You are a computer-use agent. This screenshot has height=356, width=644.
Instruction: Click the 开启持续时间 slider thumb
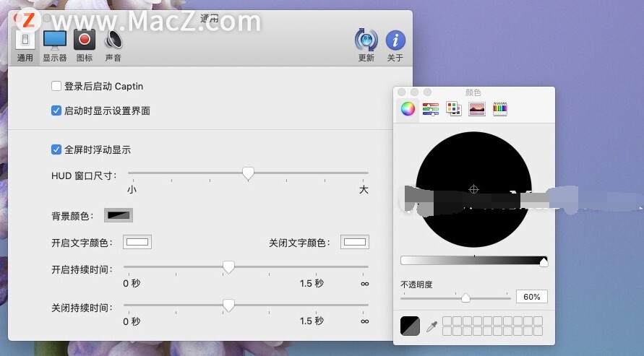tap(228, 267)
